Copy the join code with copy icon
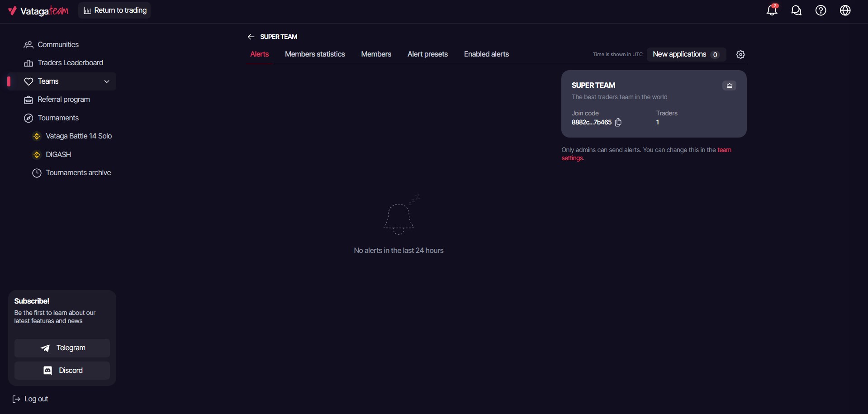 coord(618,122)
